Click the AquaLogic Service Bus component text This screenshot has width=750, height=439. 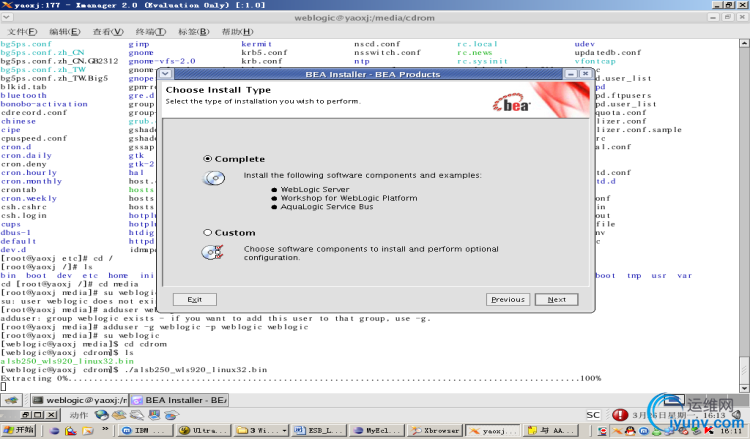coord(327,207)
